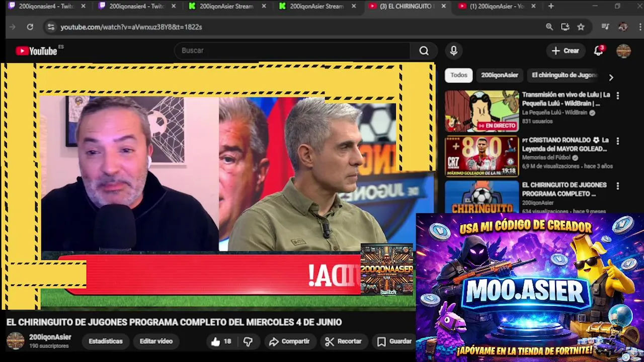Click Recortar to clip the video
This screenshot has width=644, height=362.
(343, 341)
